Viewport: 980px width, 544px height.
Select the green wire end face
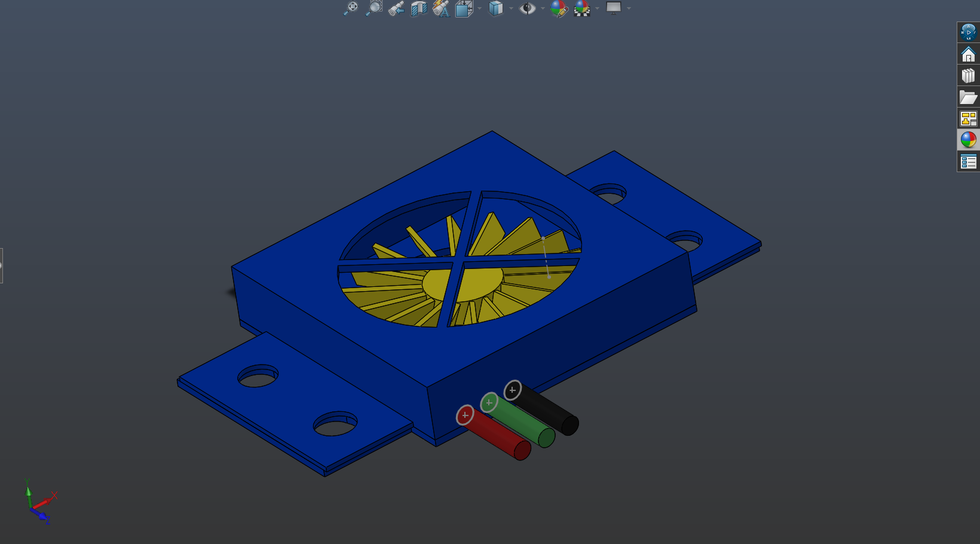(x=546, y=438)
